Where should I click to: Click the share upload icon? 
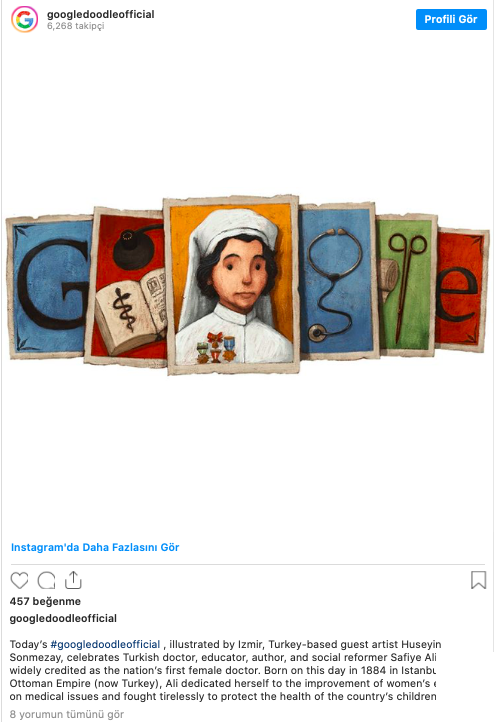pos(73,580)
